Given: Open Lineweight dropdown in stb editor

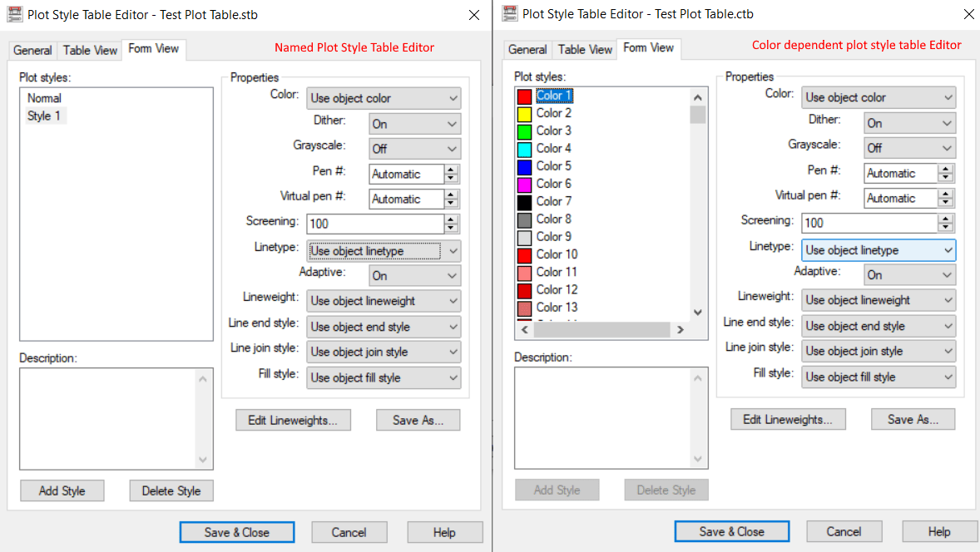Looking at the screenshot, I should (384, 301).
